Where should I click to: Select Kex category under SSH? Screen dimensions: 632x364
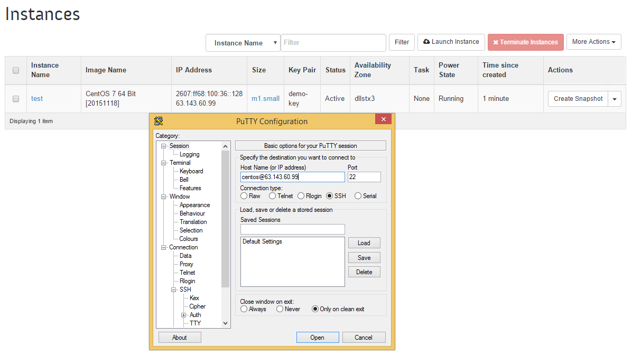[x=194, y=298]
